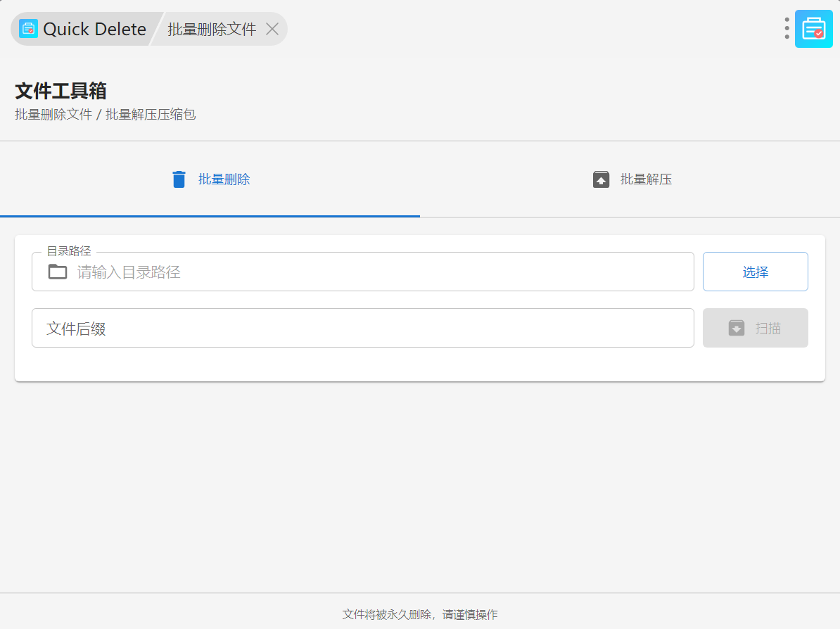840x629 pixels.
Task: Open the three-dot more options menu
Action: [x=787, y=28]
